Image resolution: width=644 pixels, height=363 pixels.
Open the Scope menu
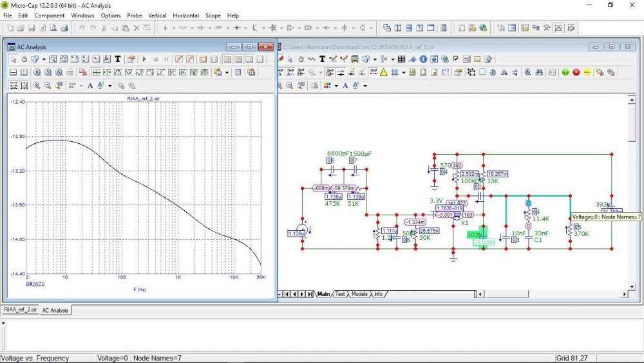[x=213, y=15]
